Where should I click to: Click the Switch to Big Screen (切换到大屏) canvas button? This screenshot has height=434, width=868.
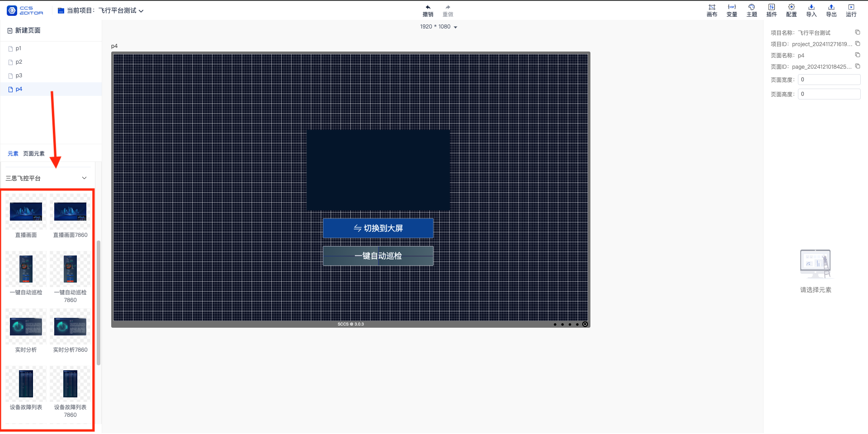click(x=378, y=228)
